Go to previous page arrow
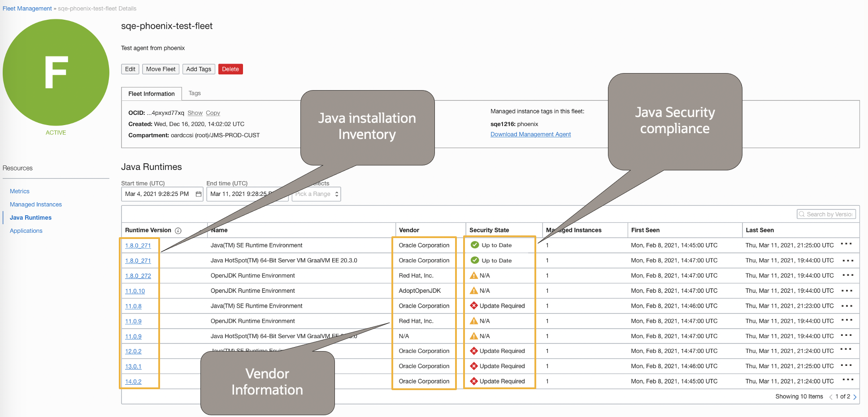This screenshot has width=868, height=417. click(x=831, y=397)
